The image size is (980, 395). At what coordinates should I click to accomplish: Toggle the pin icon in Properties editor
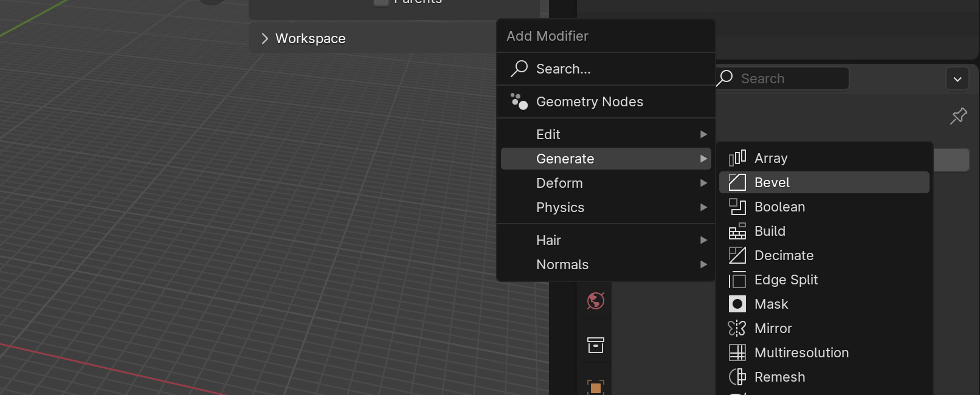(959, 115)
